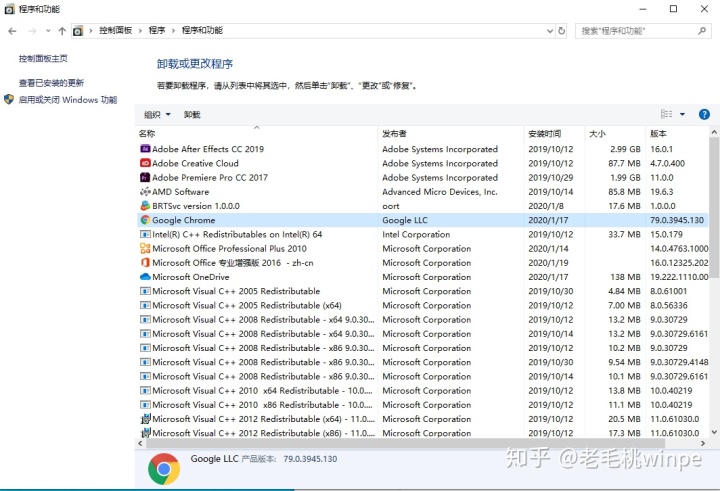Viewport: 720px width, 491px height.
Task: Open the recent locations dropdown arrow
Action: click(x=48, y=31)
